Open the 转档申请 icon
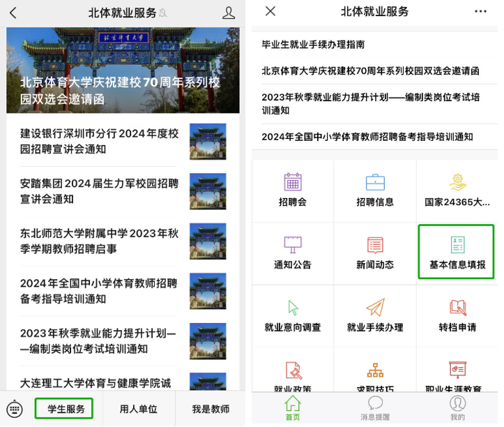504x427 pixels. tap(457, 308)
